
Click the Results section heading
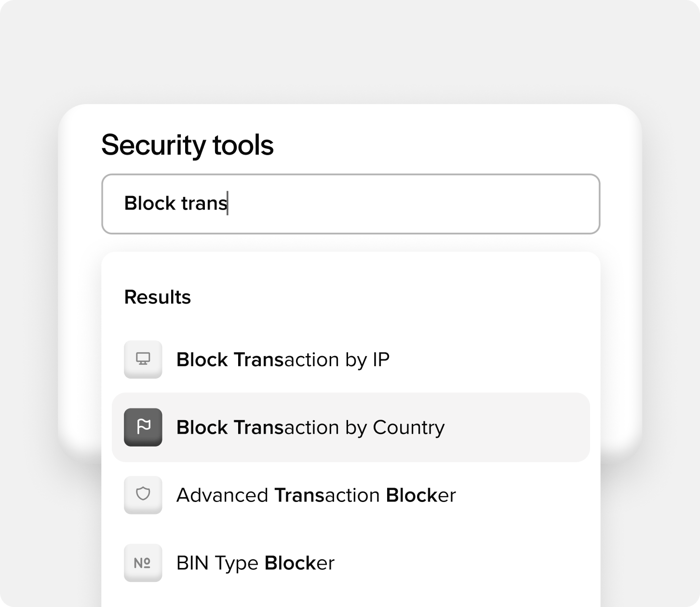158,297
